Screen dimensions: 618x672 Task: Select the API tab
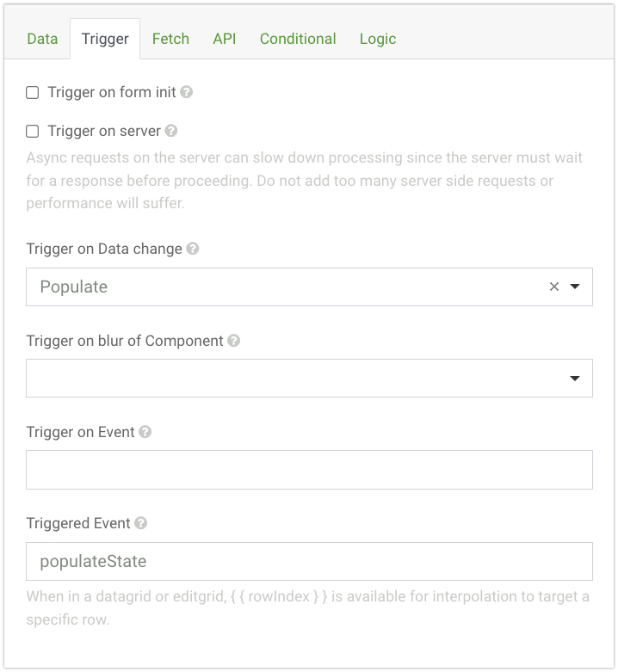tap(225, 39)
